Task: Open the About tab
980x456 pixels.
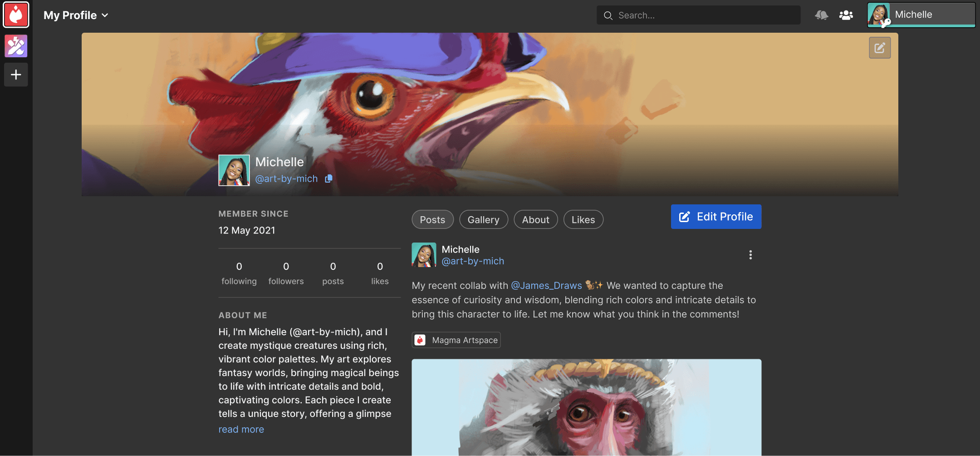Action: click(x=535, y=220)
